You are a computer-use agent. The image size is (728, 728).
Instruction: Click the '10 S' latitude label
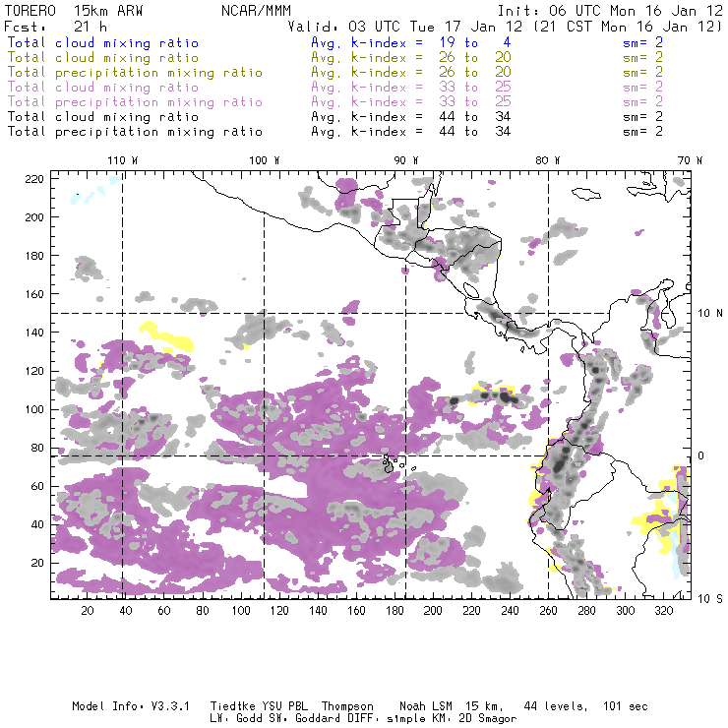coord(710,599)
